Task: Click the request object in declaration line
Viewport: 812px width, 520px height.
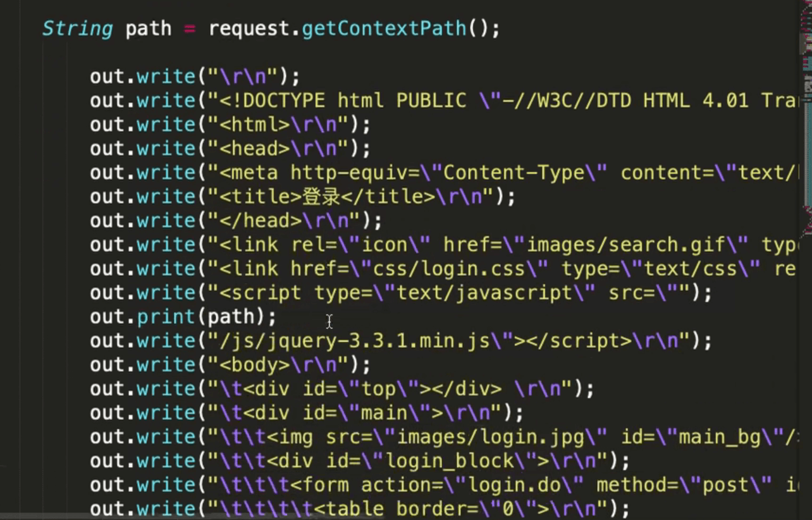Action: tap(251, 29)
